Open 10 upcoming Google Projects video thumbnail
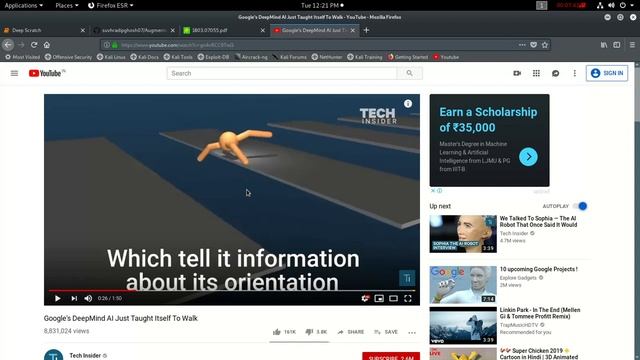 [x=463, y=284]
